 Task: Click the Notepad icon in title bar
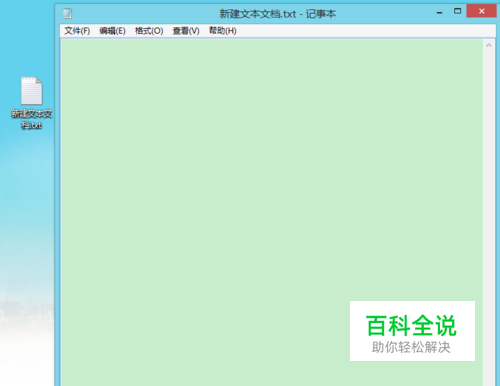click(68, 14)
